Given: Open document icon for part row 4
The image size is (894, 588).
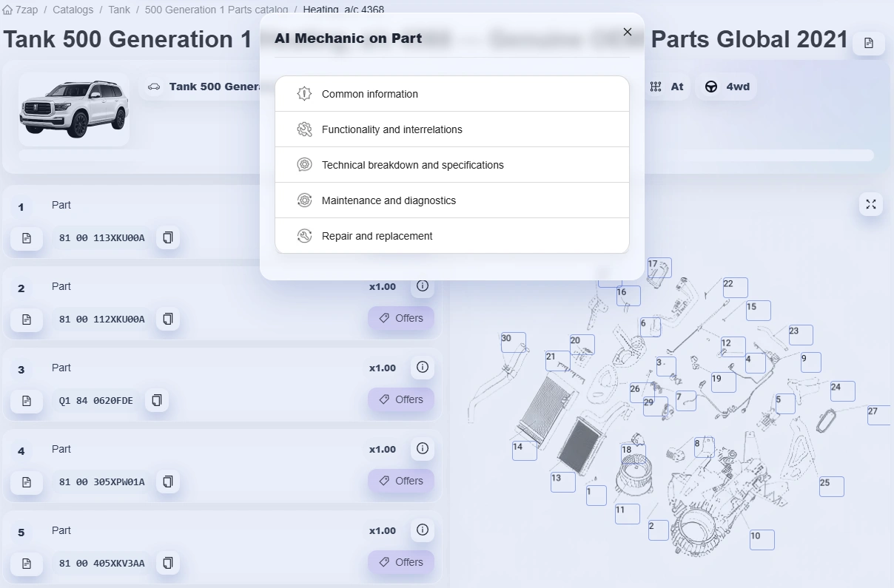Looking at the screenshot, I should [27, 481].
